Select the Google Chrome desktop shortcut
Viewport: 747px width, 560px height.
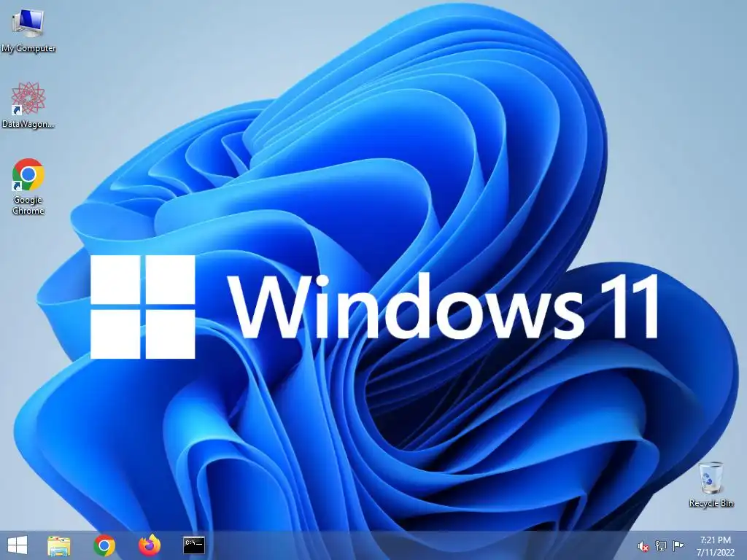pos(28,187)
